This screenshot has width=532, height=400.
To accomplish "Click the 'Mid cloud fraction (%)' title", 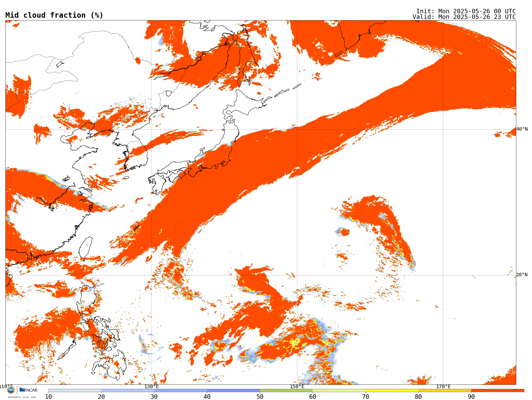I will click(x=54, y=15).
